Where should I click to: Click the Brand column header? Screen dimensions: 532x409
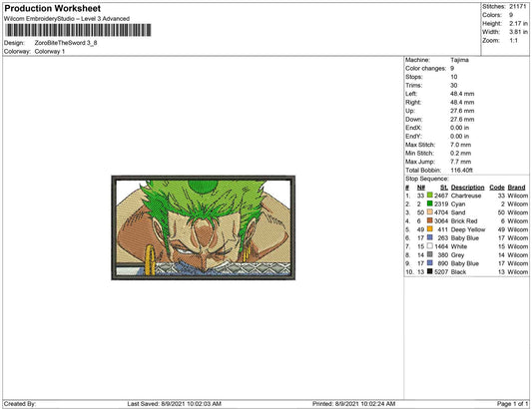[x=516, y=188]
